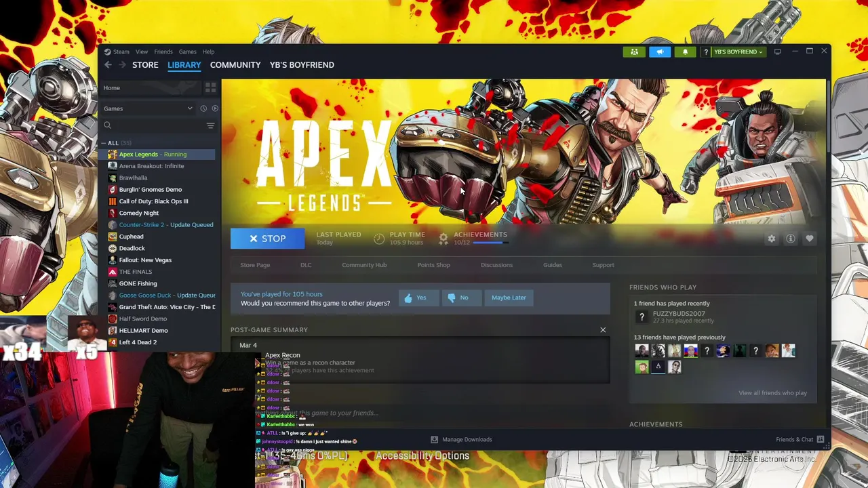This screenshot has height=488, width=868.
Task: Show game info icon
Action: pos(790,239)
